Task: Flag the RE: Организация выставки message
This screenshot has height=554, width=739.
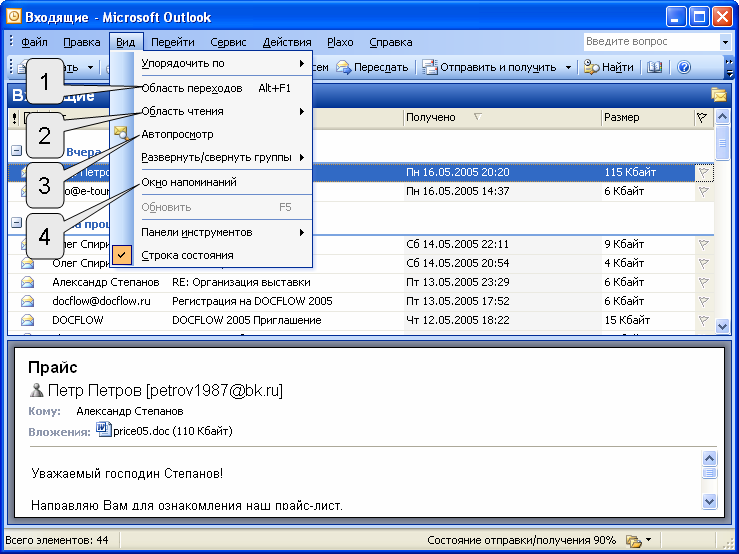Action: 704,282
